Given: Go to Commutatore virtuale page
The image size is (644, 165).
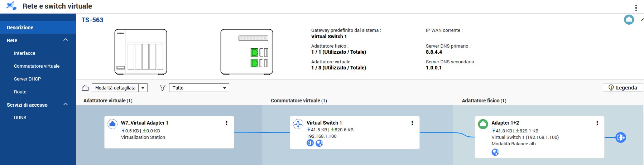Looking at the screenshot, I should pos(37,66).
